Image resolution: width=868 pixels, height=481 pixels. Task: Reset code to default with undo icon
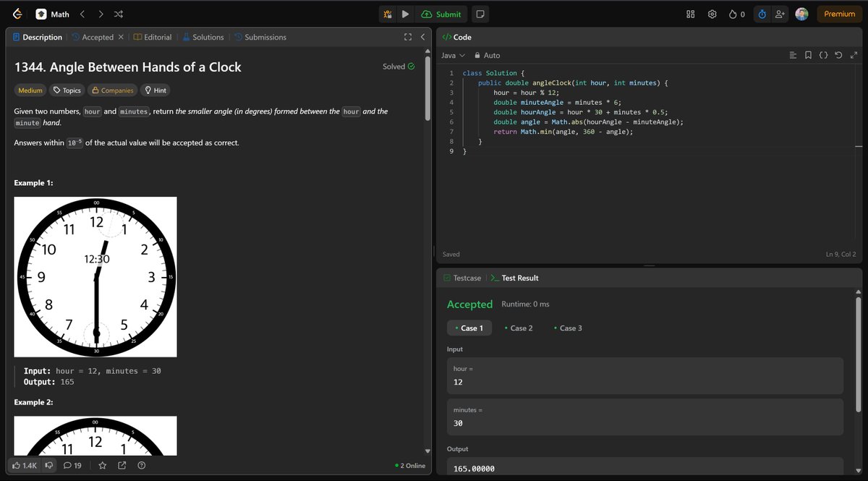click(x=838, y=56)
